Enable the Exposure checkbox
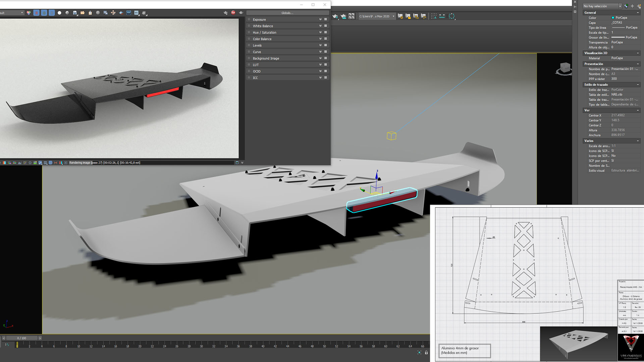The image size is (644, 362). (249, 19)
